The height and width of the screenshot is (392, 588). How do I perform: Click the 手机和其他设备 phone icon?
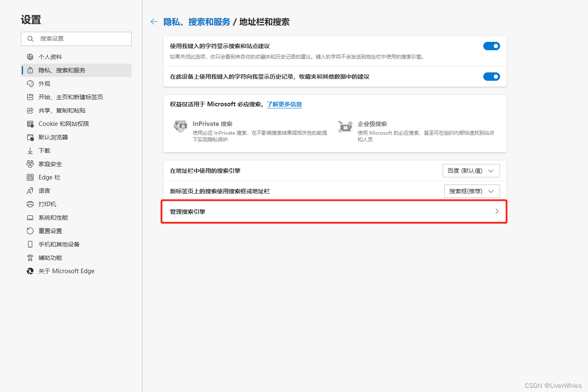pyautogui.click(x=30, y=244)
